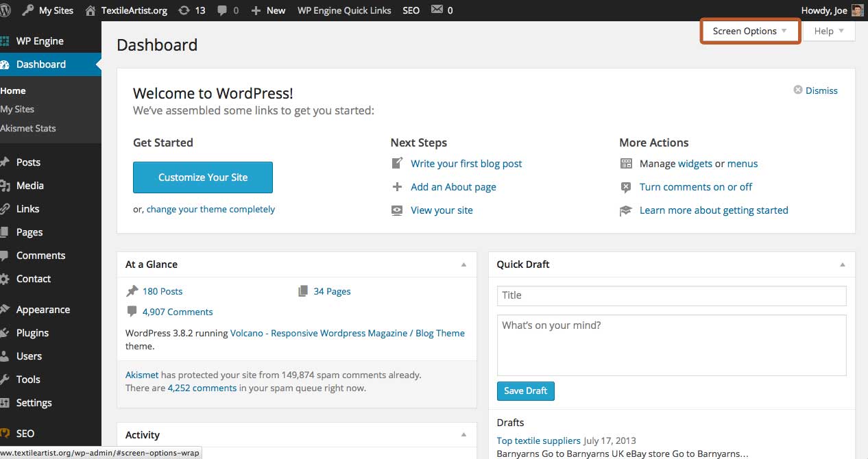
Task: Click the speech bubble icon beside 4,907 Comments
Action: pyautogui.click(x=132, y=312)
